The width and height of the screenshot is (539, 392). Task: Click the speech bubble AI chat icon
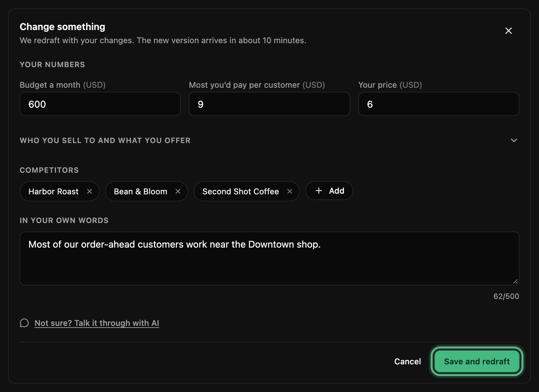click(x=24, y=323)
